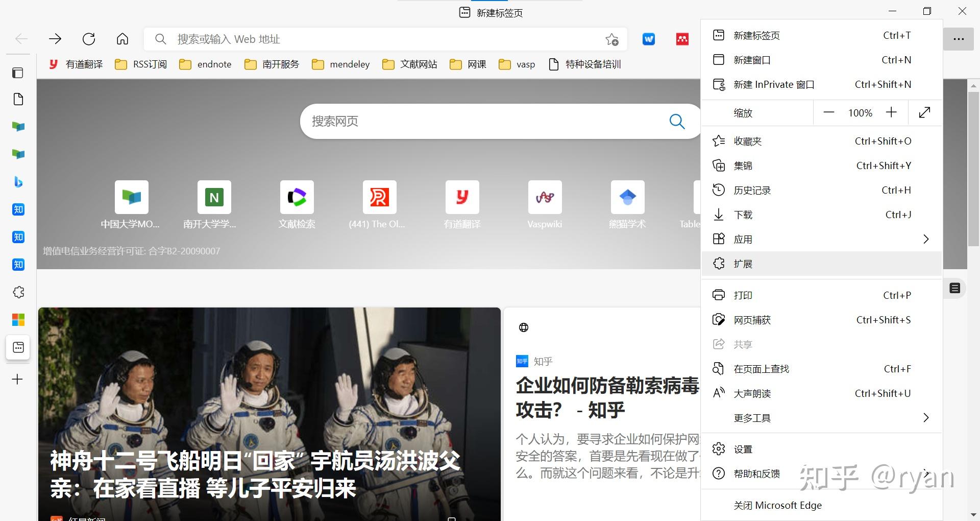Open tab actions menu in the sidebar

point(18,73)
